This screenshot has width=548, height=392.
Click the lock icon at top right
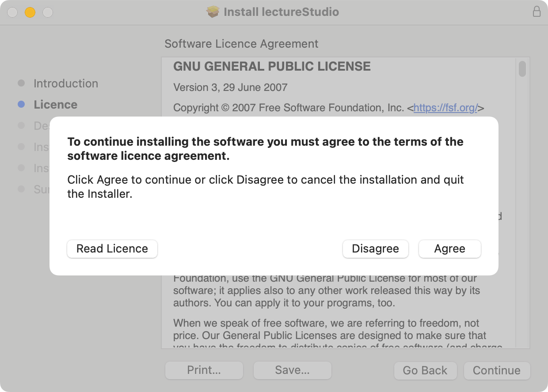tap(537, 12)
